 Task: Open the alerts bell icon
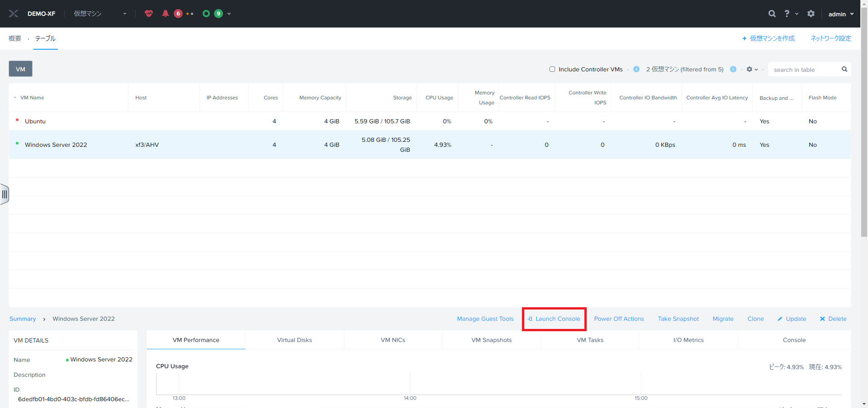click(166, 14)
